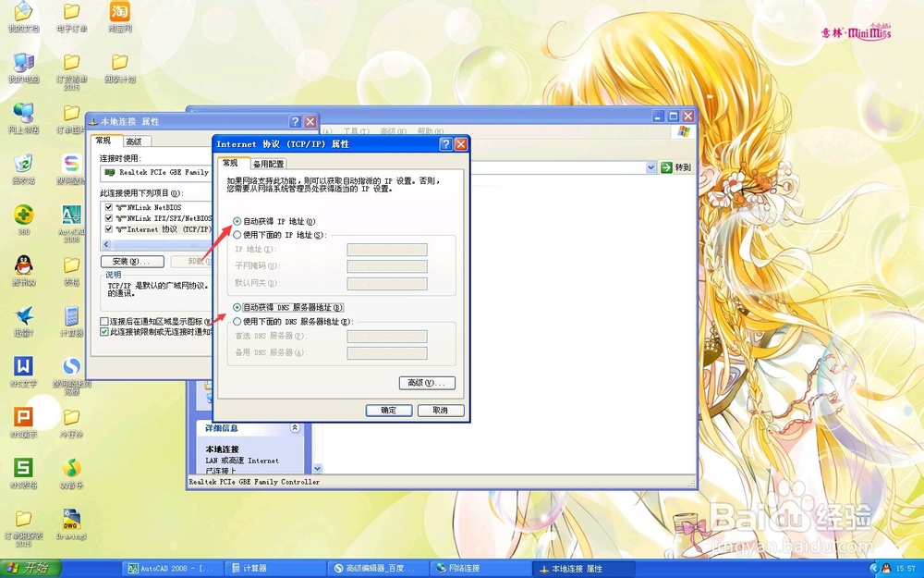Uncheck 此连接被限制或无连接时通知 checkbox
924x578 pixels.
click(104, 332)
